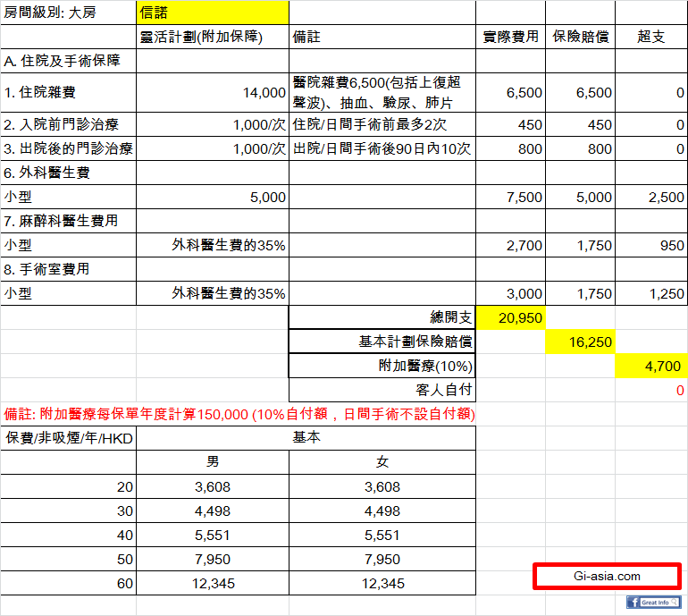
Task: Click the 450 actual cost cell
Action: (510, 124)
